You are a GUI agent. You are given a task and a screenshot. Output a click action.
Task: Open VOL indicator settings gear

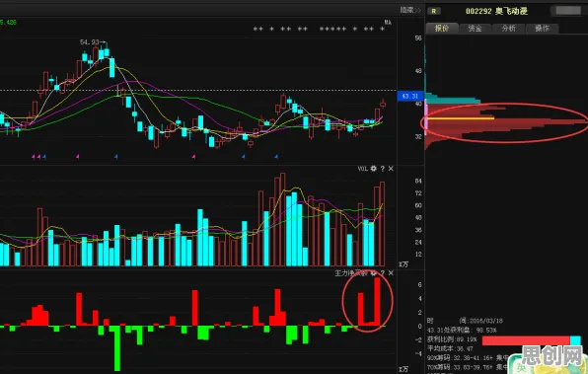374,169
